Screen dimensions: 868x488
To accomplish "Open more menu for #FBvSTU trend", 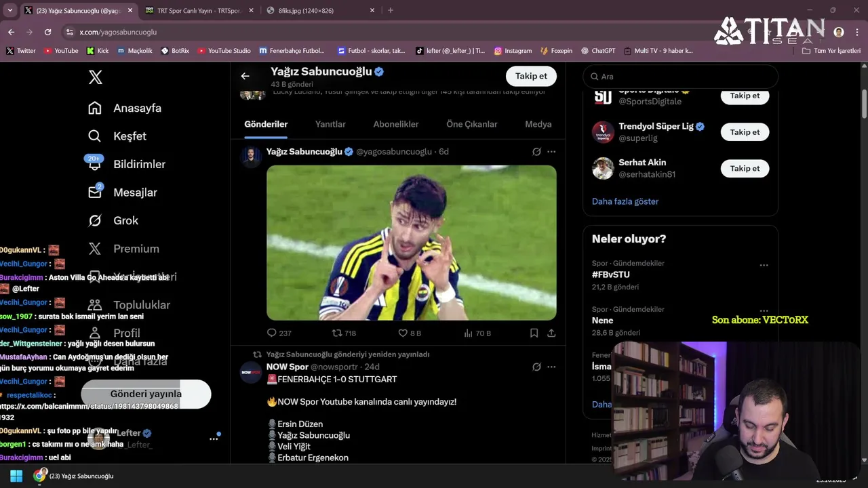I will point(764,265).
